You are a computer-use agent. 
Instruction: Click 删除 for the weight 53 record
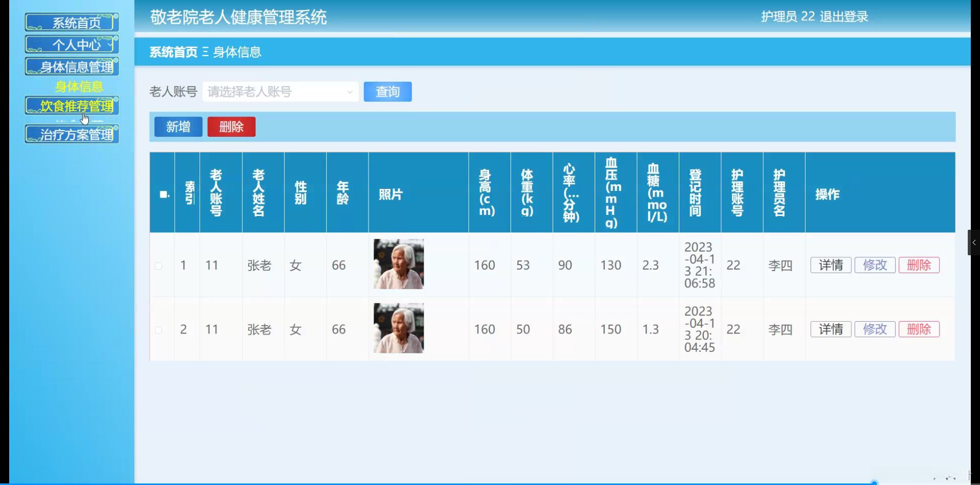click(x=919, y=265)
